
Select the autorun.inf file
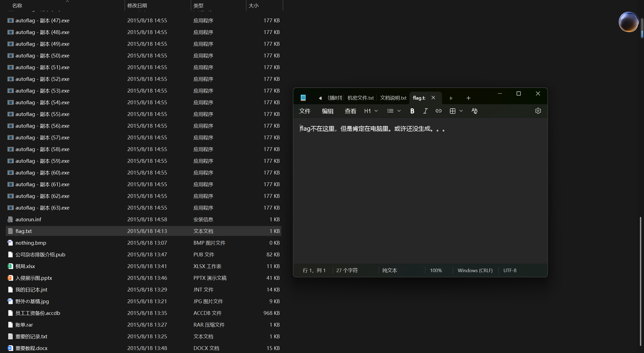28,219
